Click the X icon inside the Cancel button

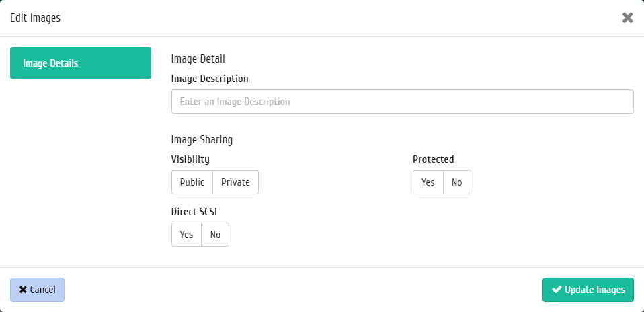pyautogui.click(x=23, y=290)
